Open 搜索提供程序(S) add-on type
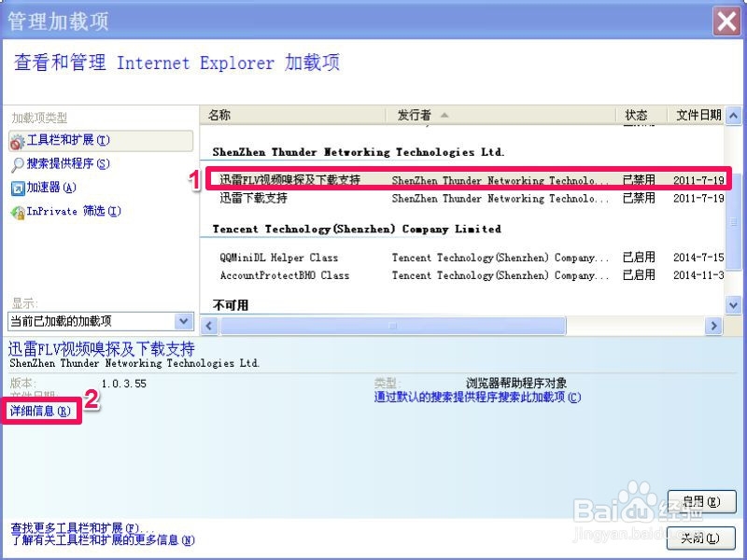 [67, 164]
